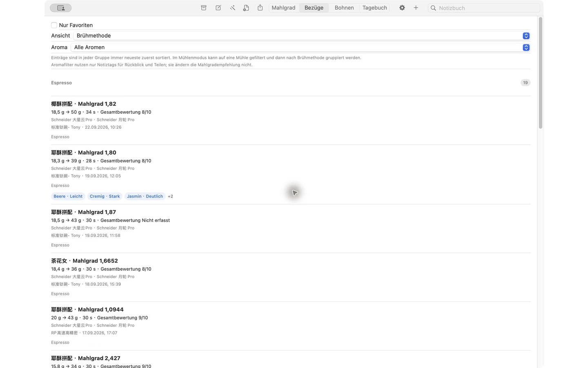This screenshot has width=588, height=368.
Task: Open the share icon in the toolbar
Action: pyautogui.click(x=260, y=8)
